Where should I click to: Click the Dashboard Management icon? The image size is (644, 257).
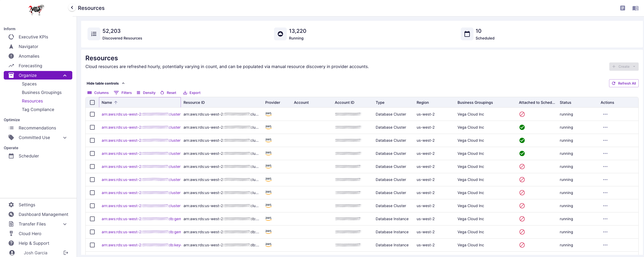click(x=11, y=214)
